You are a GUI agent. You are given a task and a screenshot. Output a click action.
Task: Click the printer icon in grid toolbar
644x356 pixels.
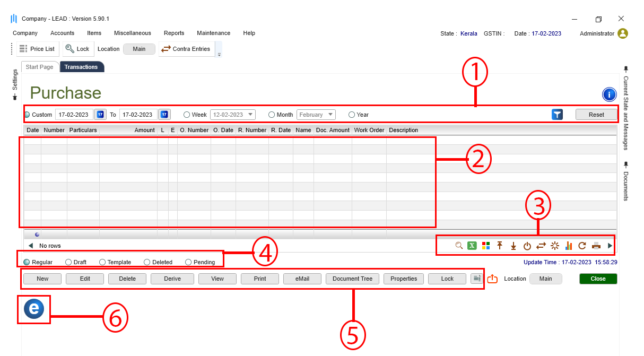596,246
